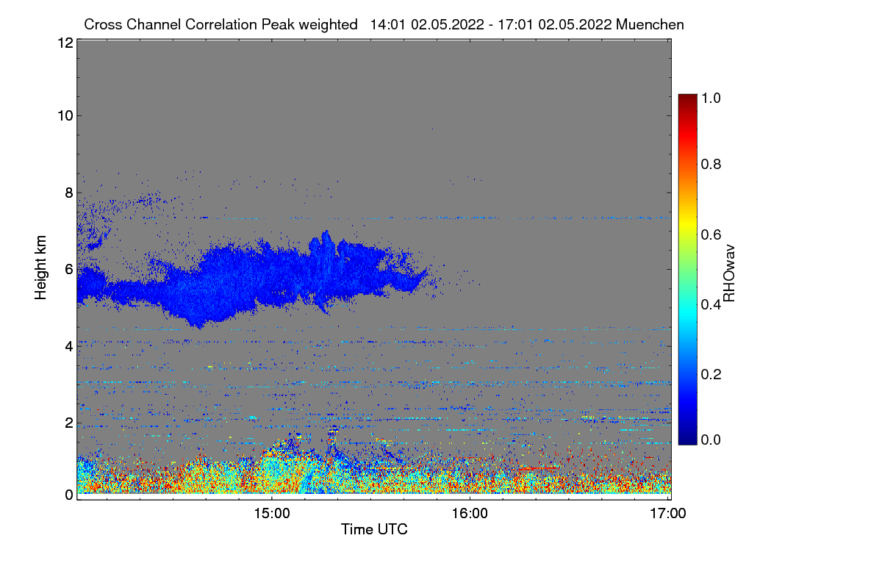Click the date range text '14:01 02.05.2022 - 17:01 02.05.2022'
Image resolution: width=882 pixels, height=588 pixels.
[491, 25]
